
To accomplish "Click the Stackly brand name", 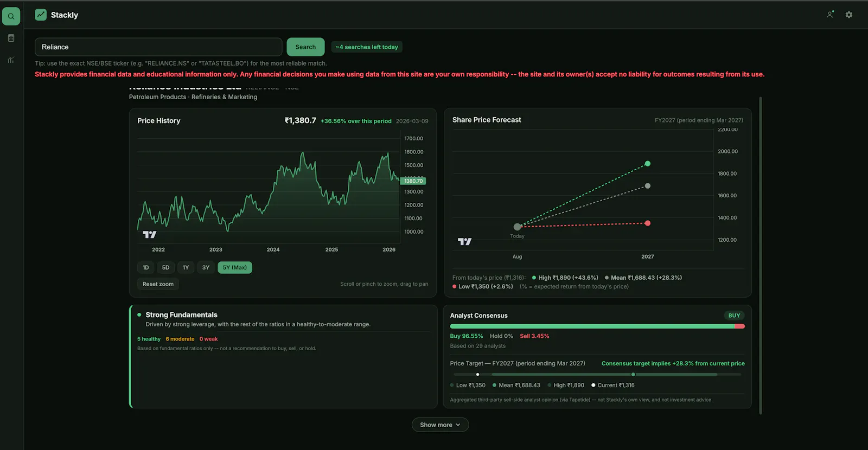I will [65, 15].
